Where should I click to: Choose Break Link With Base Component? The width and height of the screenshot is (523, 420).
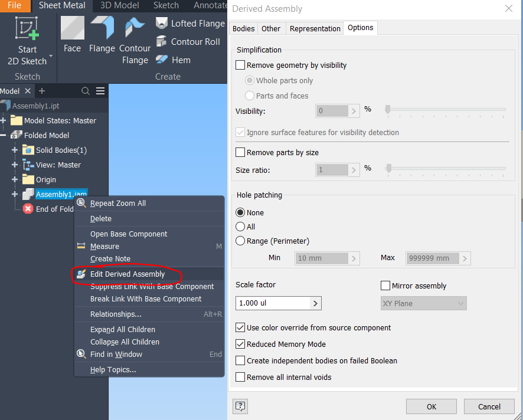149,298
